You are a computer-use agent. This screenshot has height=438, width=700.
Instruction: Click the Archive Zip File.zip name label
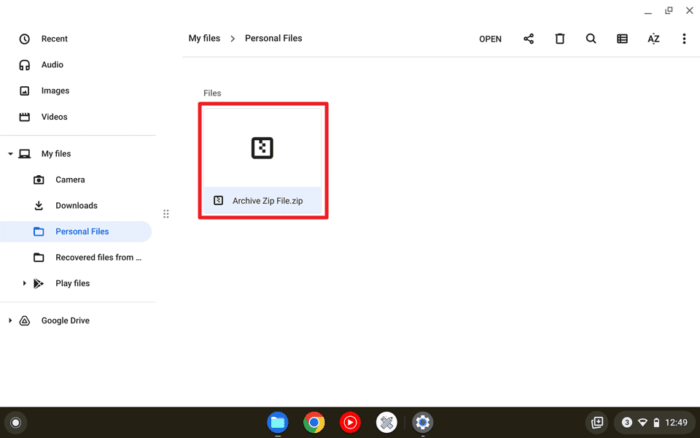(x=267, y=201)
